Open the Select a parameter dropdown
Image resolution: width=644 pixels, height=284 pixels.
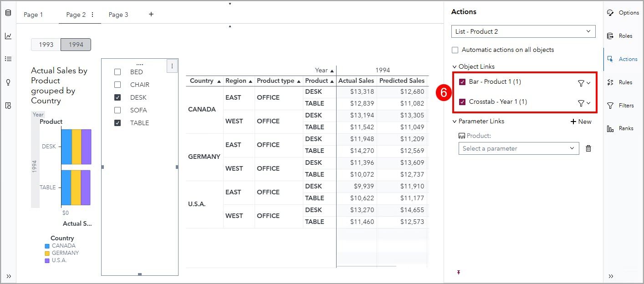click(x=519, y=148)
